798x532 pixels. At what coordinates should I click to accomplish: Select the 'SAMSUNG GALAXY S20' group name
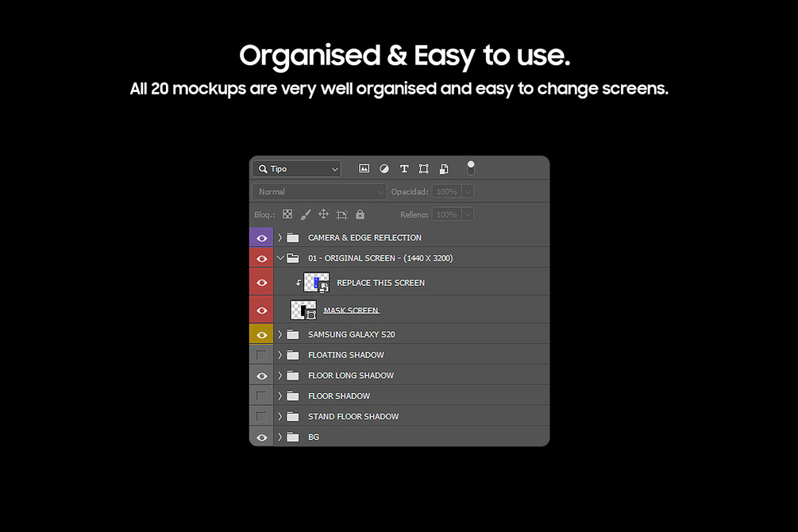pos(351,334)
